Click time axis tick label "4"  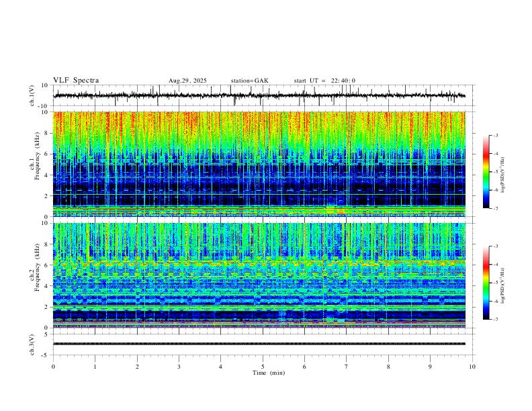pos(220,367)
